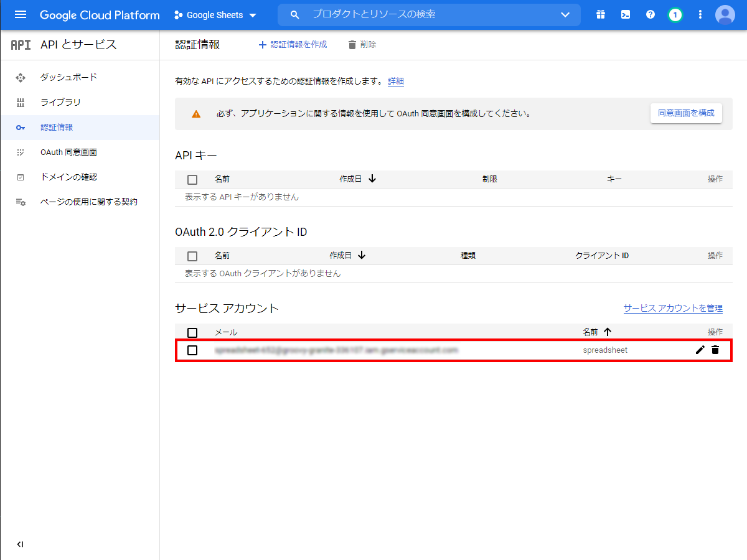Click the orange warning triangle icon
Screen dimensions: 747x560
click(196, 114)
